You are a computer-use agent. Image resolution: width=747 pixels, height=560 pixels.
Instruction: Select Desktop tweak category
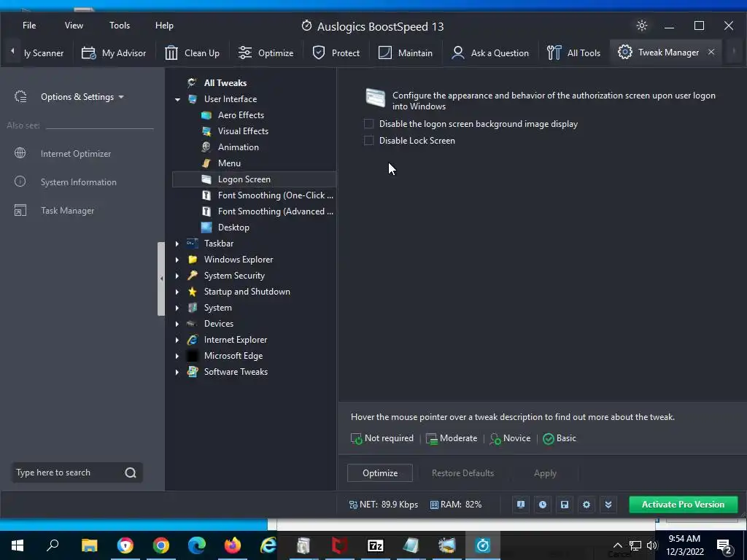point(233,227)
